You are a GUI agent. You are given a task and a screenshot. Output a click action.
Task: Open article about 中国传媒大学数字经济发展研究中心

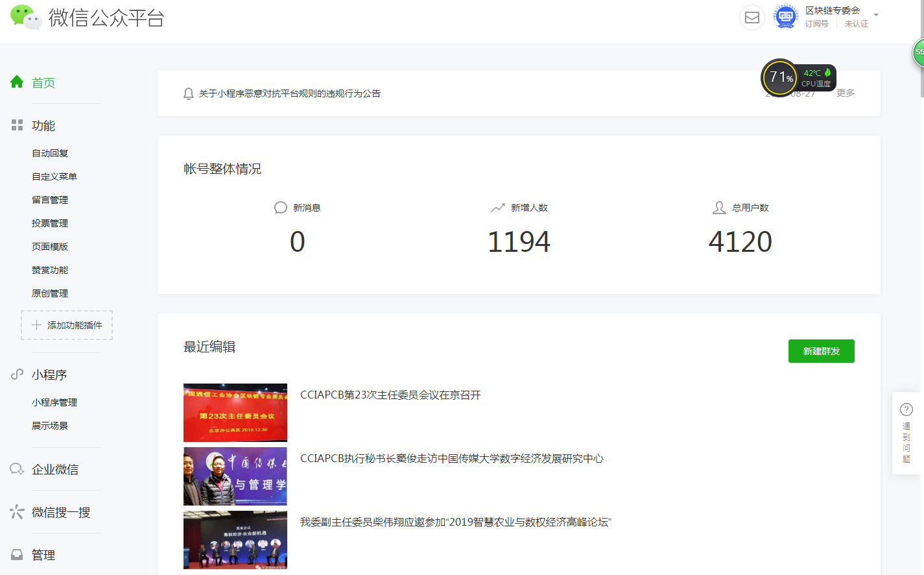(452, 458)
